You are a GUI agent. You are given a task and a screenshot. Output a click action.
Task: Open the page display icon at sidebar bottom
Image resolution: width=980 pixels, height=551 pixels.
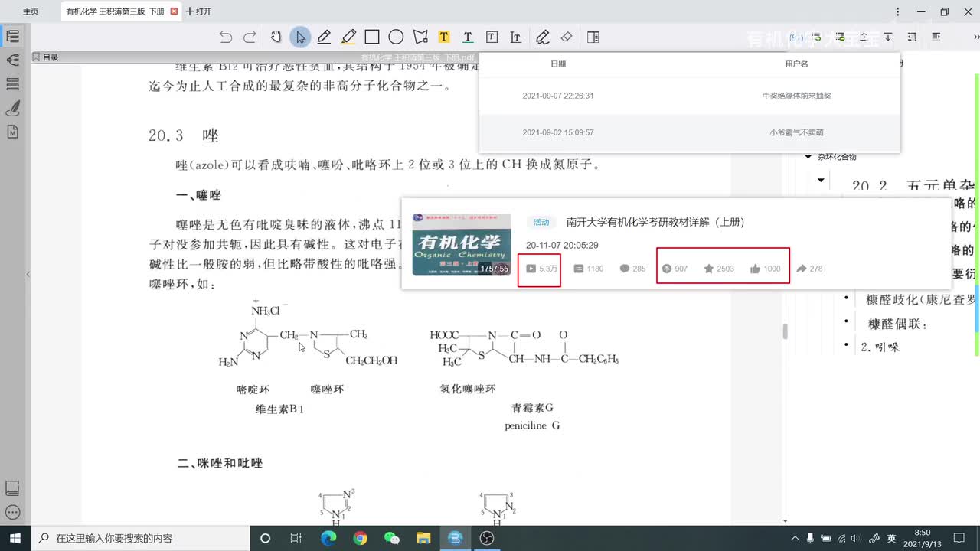pyautogui.click(x=12, y=488)
